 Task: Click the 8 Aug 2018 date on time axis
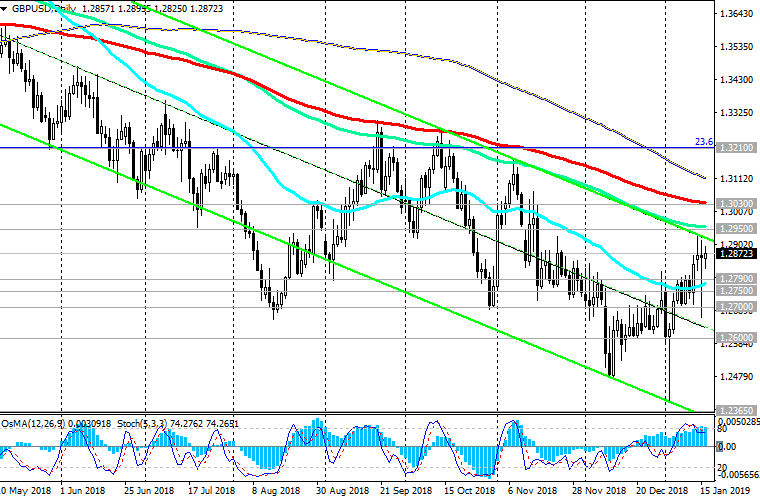276,492
